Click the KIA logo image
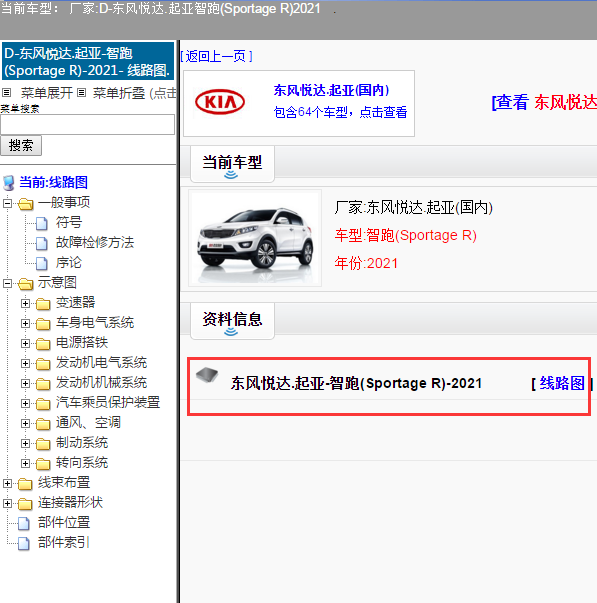 tap(220, 102)
